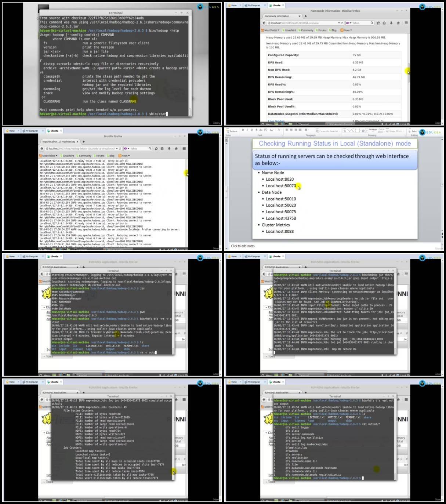Toggle Underline in the PowerPoint ribbon
This screenshot has width=446, height=504.
251,130
